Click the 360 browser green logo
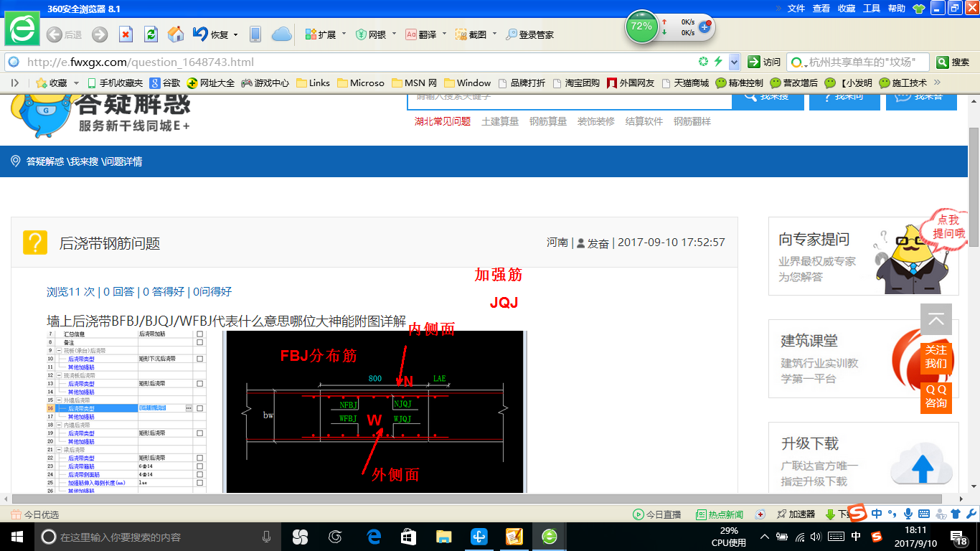Screen dimensions: 980x551 click(x=23, y=29)
